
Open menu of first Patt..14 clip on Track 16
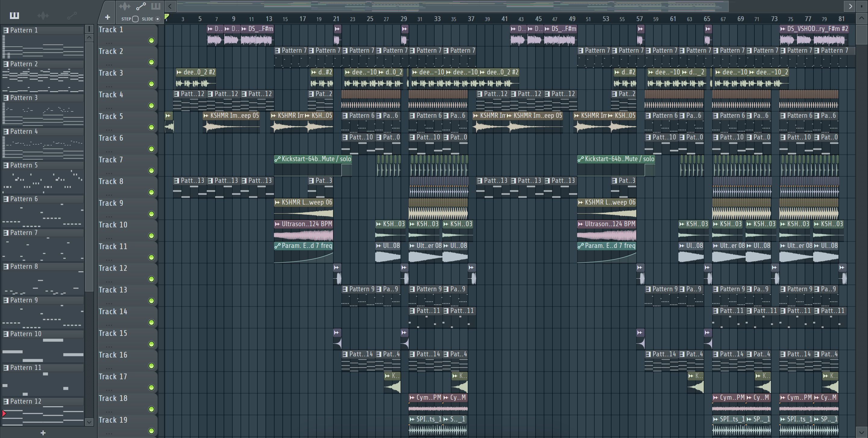click(x=345, y=354)
